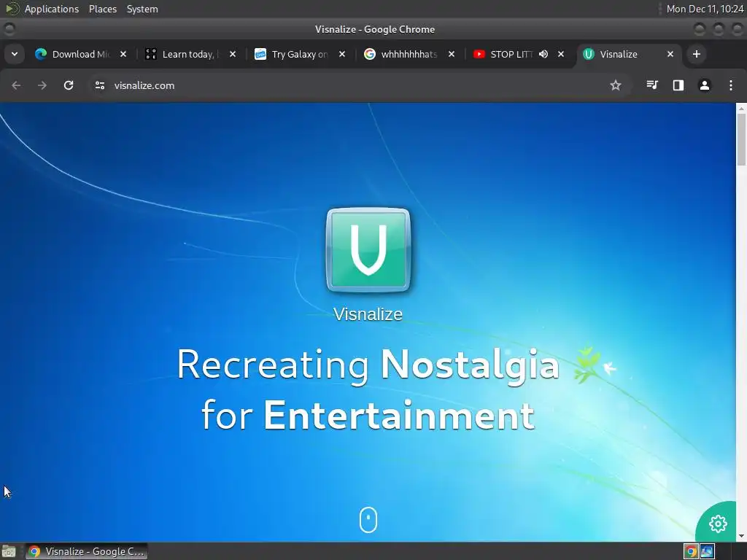
Task: Open a new tab with plus button
Action: coord(697,54)
